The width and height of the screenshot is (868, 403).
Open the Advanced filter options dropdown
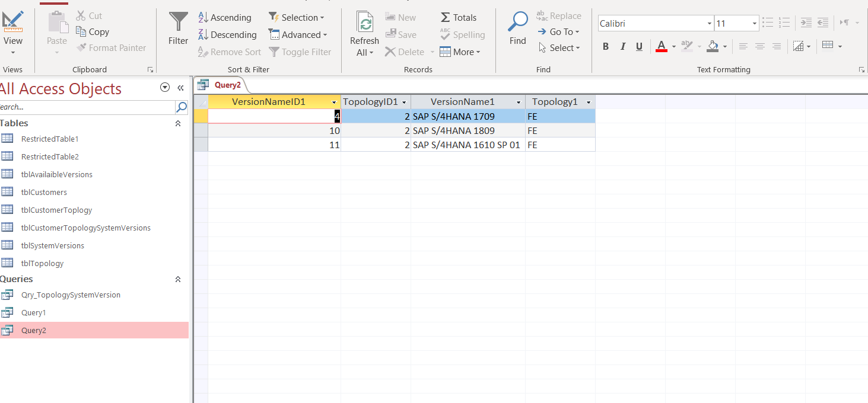tap(298, 35)
